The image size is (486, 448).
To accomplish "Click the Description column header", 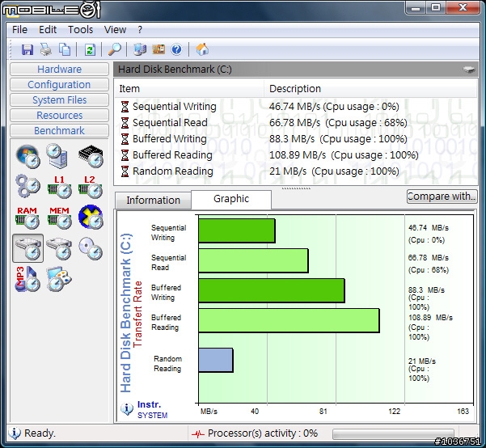I will click(x=370, y=89).
